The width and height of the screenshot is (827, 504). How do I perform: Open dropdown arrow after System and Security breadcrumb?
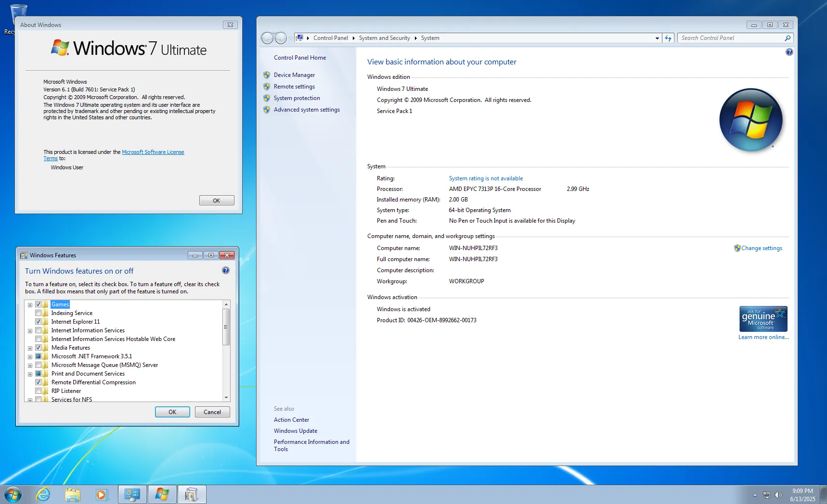point(415,38)
